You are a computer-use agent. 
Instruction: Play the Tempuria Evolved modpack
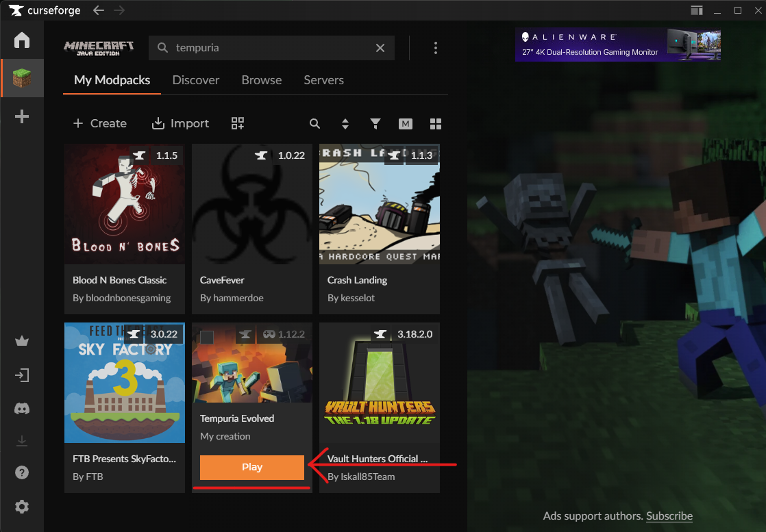click(x=251, y=467)
